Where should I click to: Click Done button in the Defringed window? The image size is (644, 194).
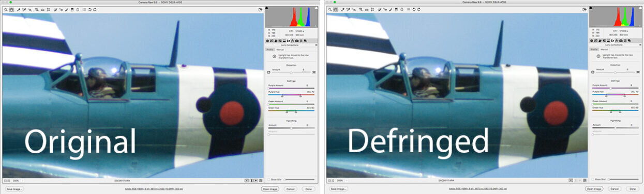pos(633,189)
